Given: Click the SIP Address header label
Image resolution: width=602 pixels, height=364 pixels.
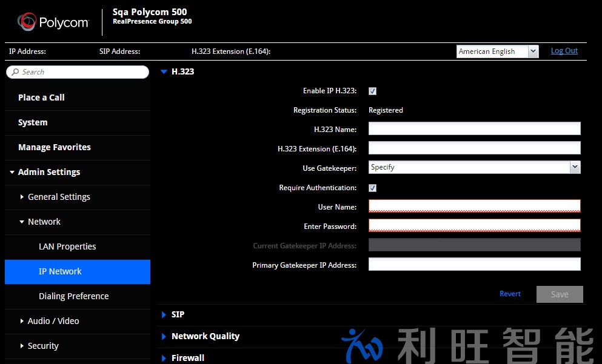Looking at the screenshot, I should 120,51.
